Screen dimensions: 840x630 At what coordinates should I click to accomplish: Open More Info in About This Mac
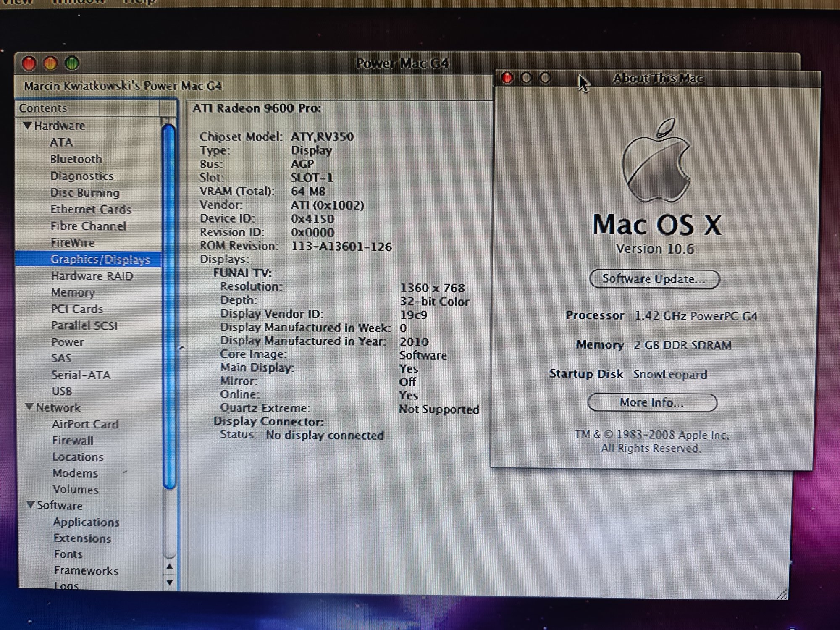click(x=652, y=402)
